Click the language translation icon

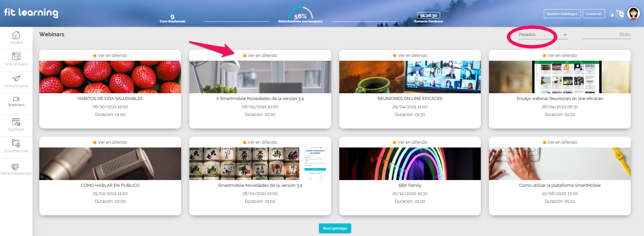620,14
